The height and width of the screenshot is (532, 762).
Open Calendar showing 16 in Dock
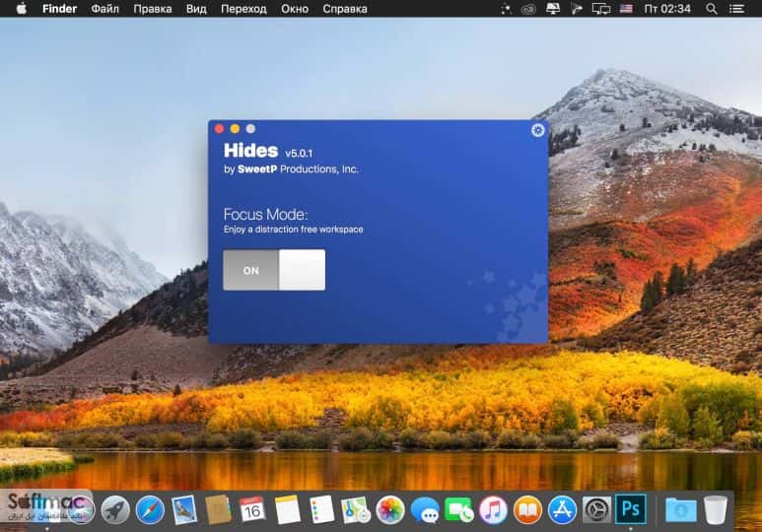(x=252, y=509)
